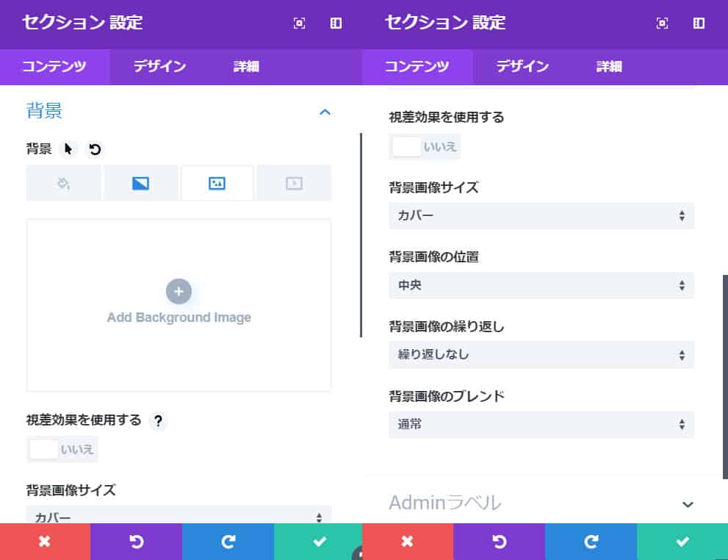Click the plus icon to add background image
The width and height of the screenshot is (728, 560).
179,292
